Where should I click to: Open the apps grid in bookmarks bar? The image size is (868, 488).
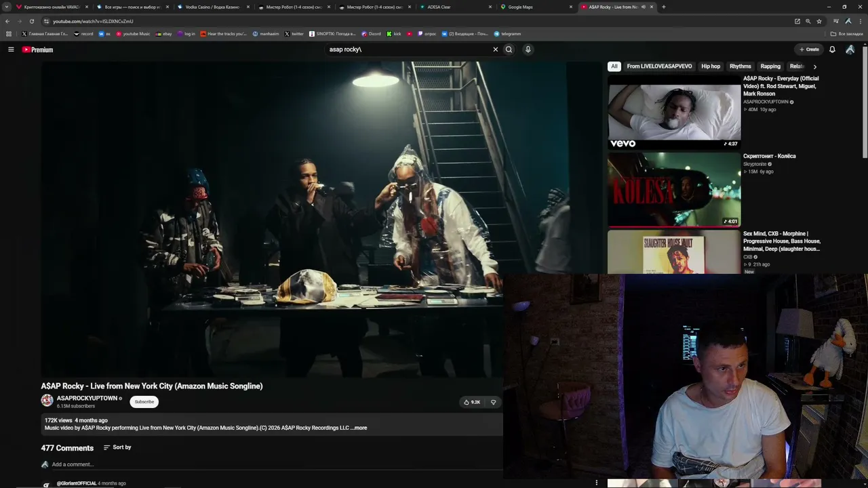tap(9, 34)
